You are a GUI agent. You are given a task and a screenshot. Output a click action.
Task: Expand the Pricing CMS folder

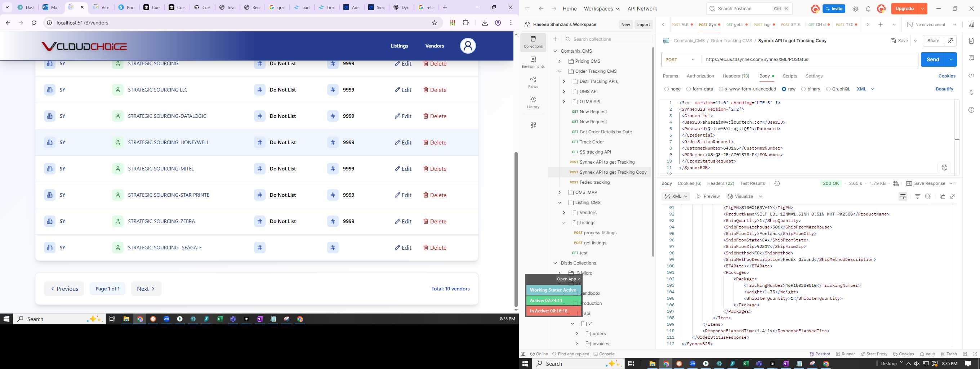coord(560,61)
